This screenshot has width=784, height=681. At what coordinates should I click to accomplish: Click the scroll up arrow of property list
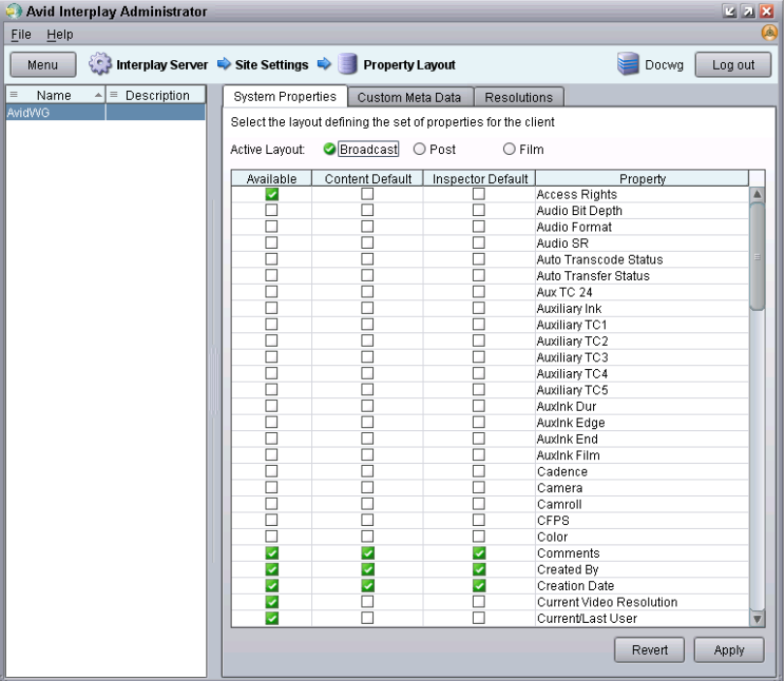[757, 194]
